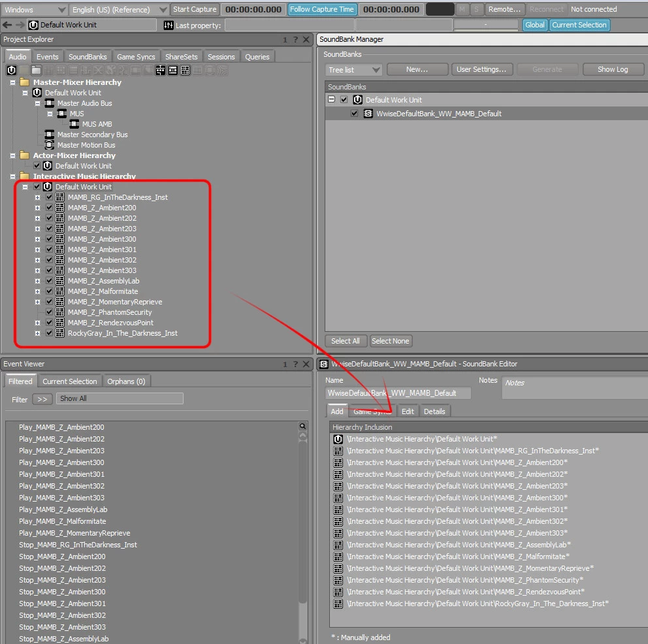Open Project Explorer help question mark
This screenshot has height=644, width=648.
[295, 40]
